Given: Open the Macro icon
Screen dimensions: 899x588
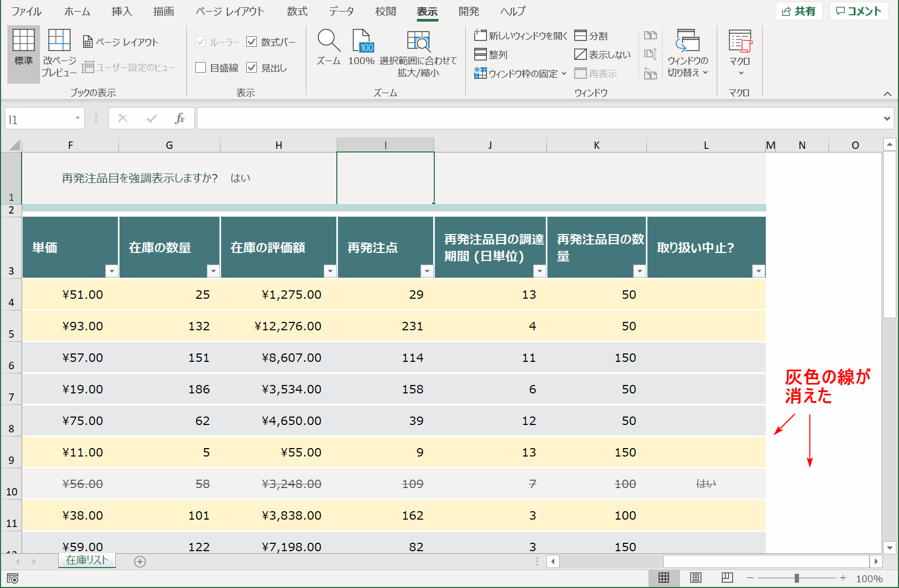Looking at the screenshot, I should (740, 41).
